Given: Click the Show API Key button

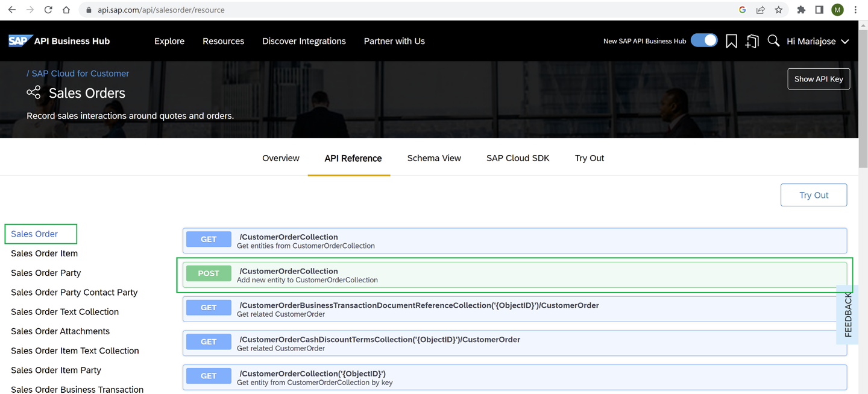Looking at the screenshot, I should 819,79.
